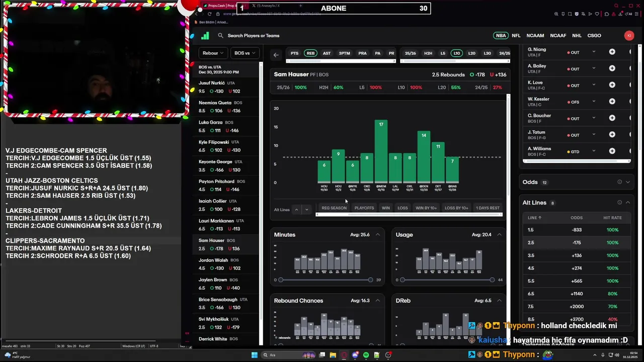The image size is (644, 362).
Task: Add C. Boucher with the plus icon
Action: pos(612,118)
